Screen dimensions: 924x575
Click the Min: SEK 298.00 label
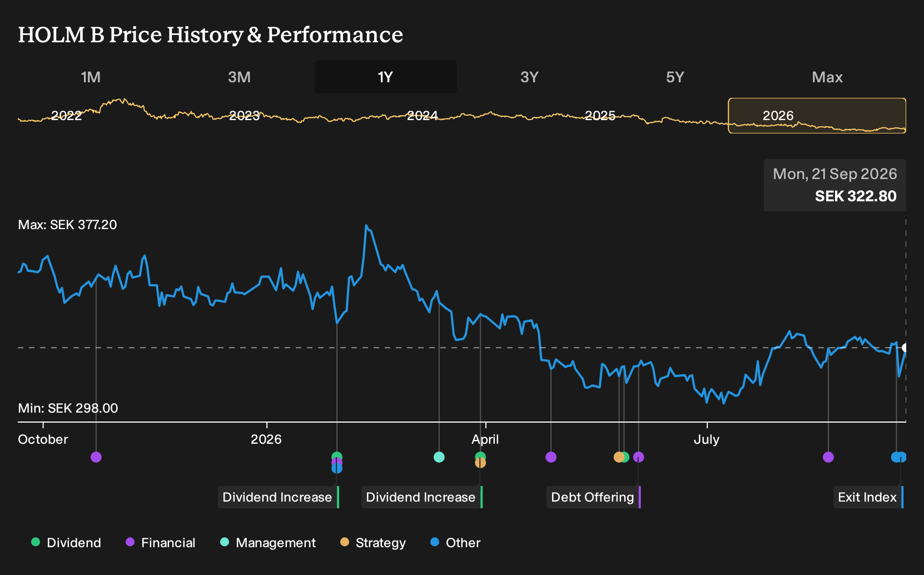tap(68, 408)
